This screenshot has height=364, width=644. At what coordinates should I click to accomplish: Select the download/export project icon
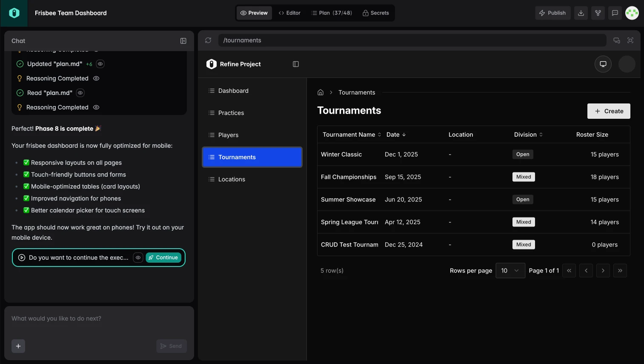click(581, 13)
